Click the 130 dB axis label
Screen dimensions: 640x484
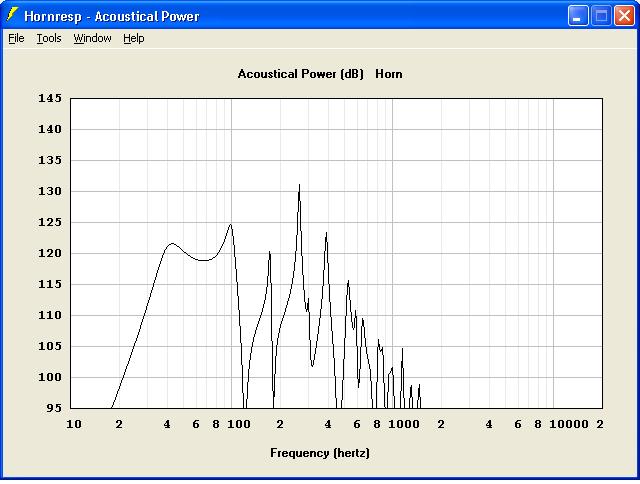tap(50, 191)
